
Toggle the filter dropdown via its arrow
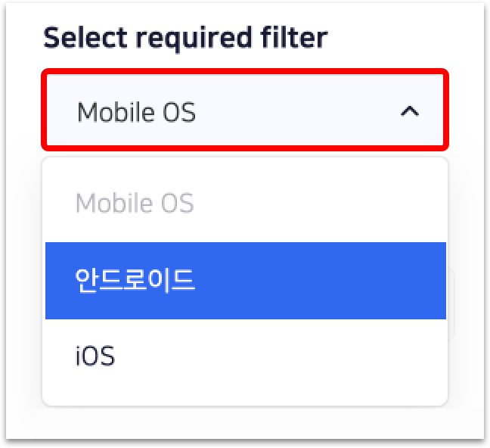pyautogui.click(x=409, y=112)
